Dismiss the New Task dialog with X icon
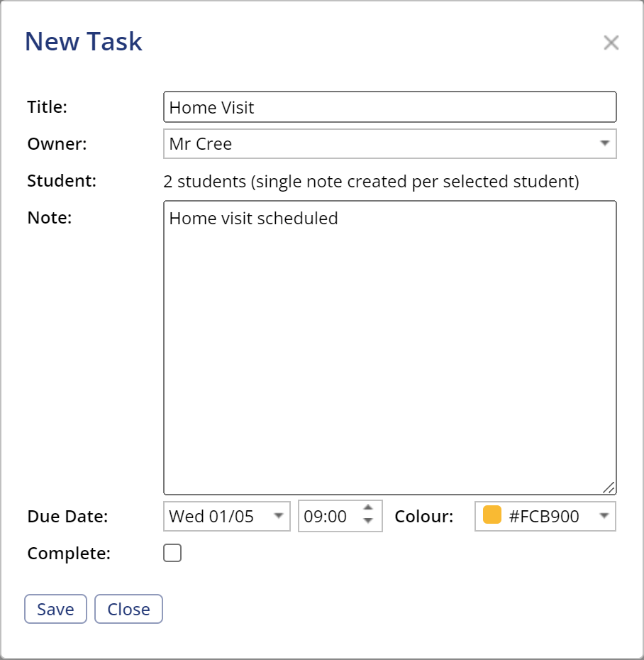 pos(611,43)
